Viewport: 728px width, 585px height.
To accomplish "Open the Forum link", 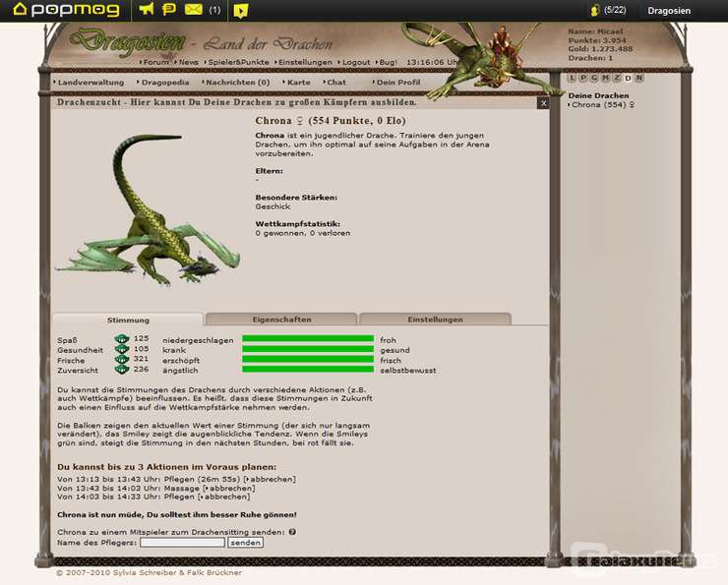I will click(x=155, y=62).
